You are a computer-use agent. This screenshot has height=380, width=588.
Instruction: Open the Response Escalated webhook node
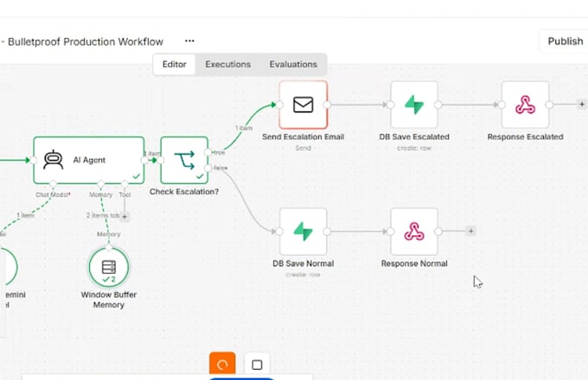click(x=525, y=104)
